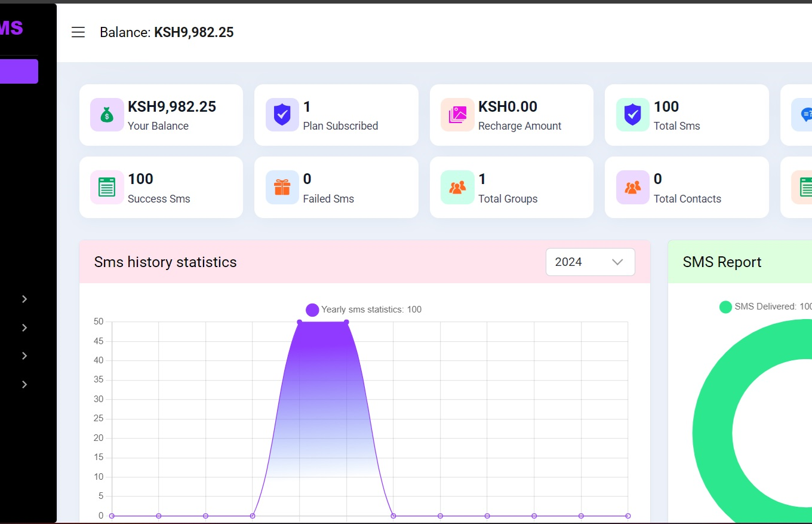Click the Total Contacts people icon
Image resolution: width=812 pixels, height=524 pixels.
click(632, 187)
